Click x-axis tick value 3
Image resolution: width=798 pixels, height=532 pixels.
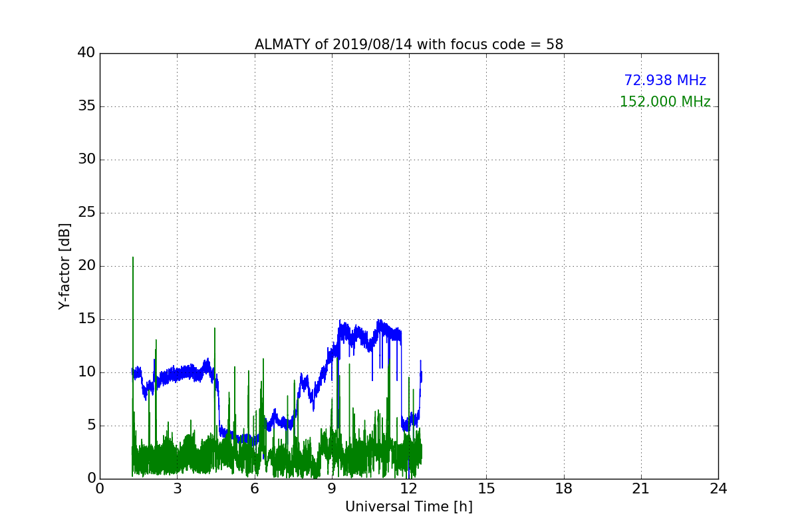coord(177,489)
